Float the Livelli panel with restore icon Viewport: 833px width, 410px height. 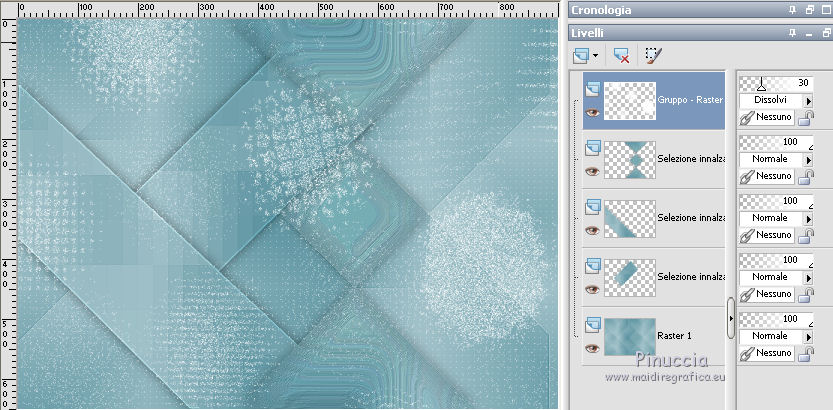coord(825,33)
